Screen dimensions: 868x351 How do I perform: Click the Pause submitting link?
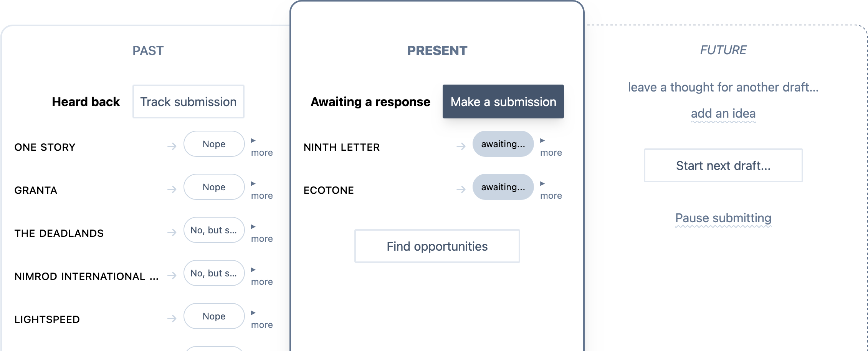click(x=723, y=218)
